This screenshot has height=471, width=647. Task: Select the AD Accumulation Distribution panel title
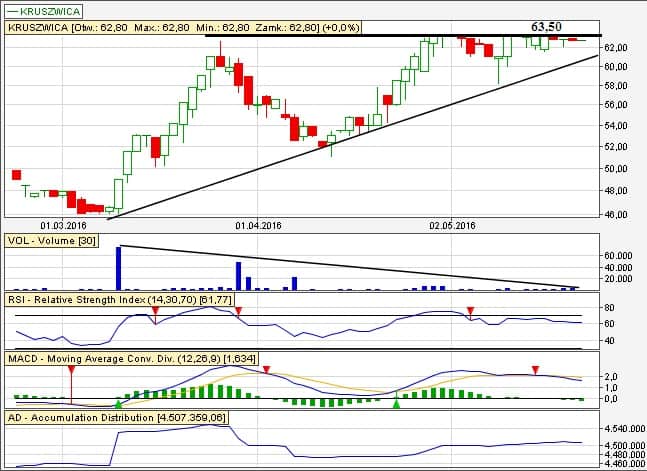117,417
